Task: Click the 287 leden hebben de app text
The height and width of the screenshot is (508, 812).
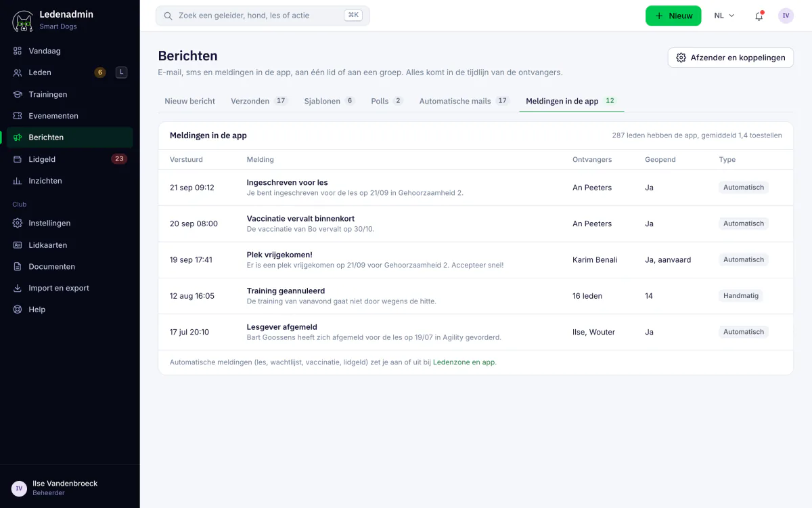Action: pyautogui.click(x=697, y=135)
